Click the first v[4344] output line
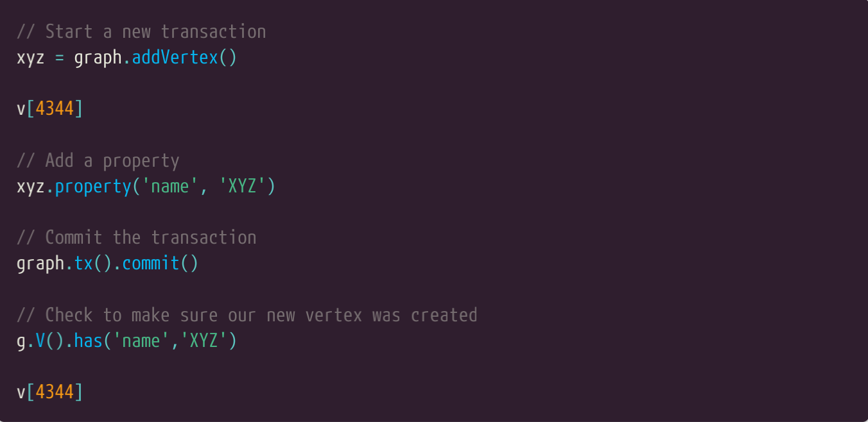This screenshot has width=868, height=422. point(49,109)
